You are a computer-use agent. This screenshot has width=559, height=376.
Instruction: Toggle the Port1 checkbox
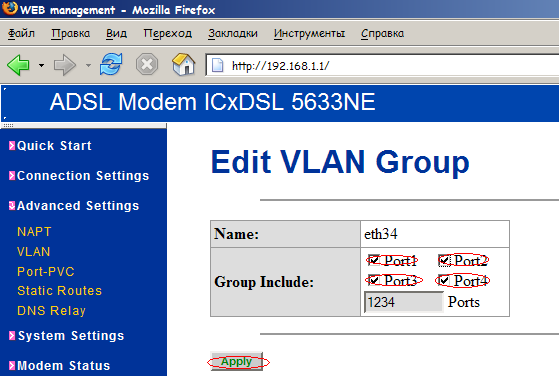coord(374,260)
